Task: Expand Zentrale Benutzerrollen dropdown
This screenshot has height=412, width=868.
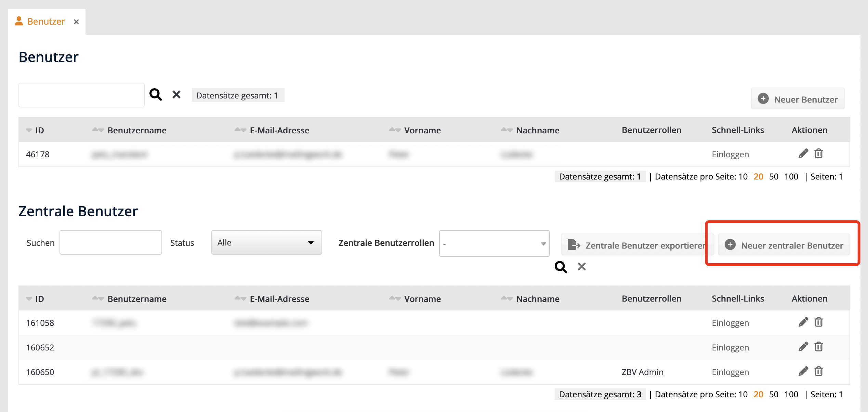Action: tap(494, 243)
